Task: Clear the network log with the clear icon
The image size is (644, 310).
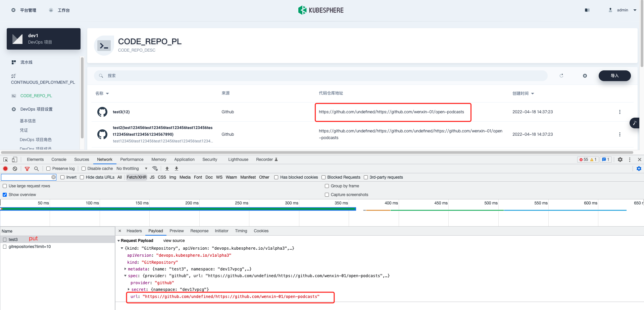Action: [x=15, y=169]
